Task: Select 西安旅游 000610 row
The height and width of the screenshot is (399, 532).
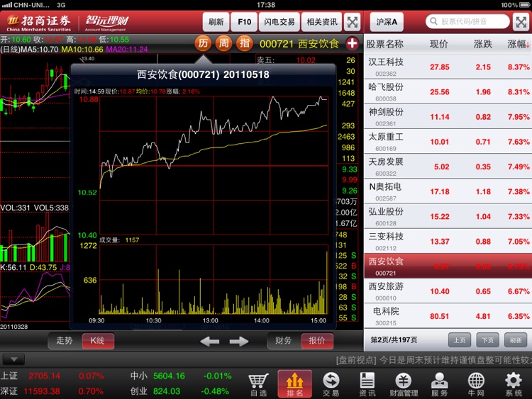Action: pyautogui.click(x=448, y=291)
